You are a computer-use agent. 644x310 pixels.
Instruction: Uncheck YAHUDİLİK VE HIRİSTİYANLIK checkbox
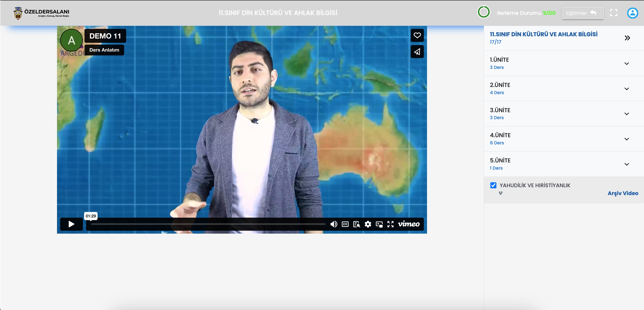[x=493, y=185]
